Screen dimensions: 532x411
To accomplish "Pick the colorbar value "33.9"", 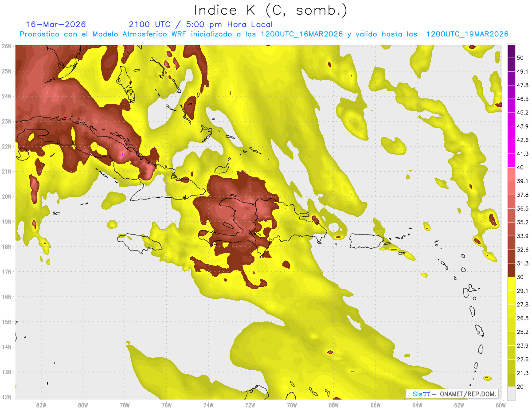I will (523, 236).
